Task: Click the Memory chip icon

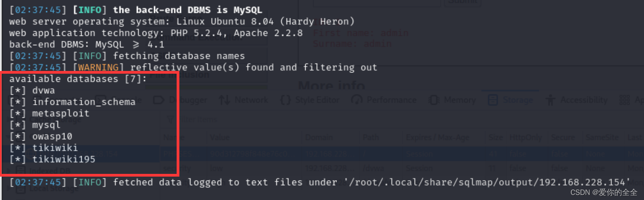Action: [434, 100]
